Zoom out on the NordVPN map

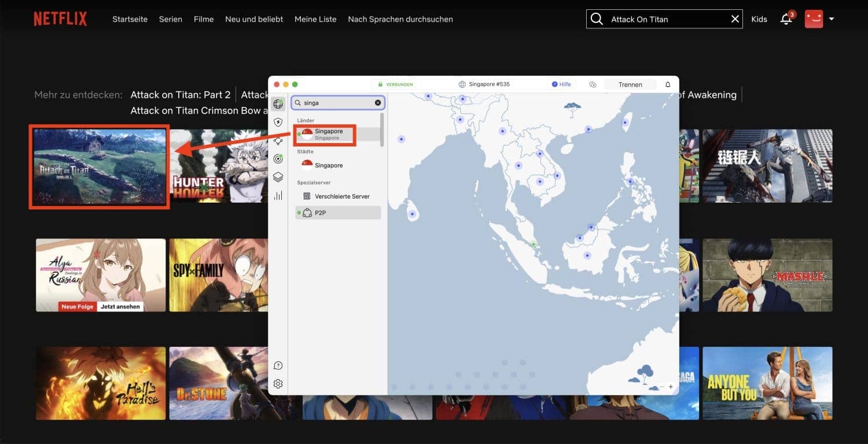[662, 387]
